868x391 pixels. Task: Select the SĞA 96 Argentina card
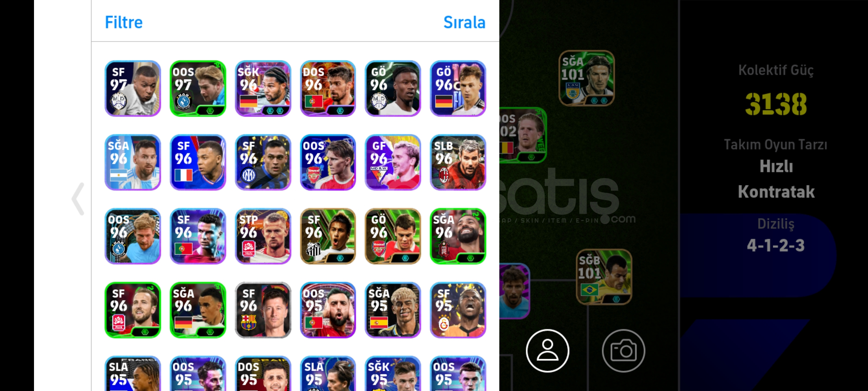click(133, 162)
